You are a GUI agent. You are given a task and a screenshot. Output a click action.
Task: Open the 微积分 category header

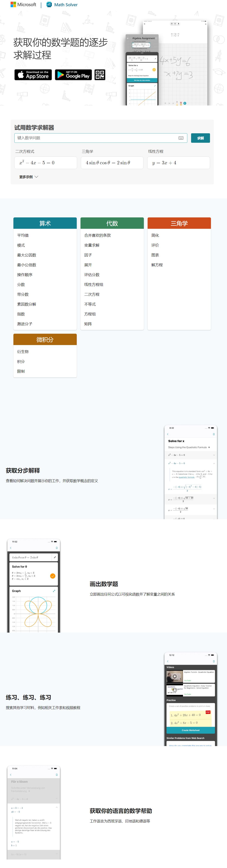coord(45,340)
